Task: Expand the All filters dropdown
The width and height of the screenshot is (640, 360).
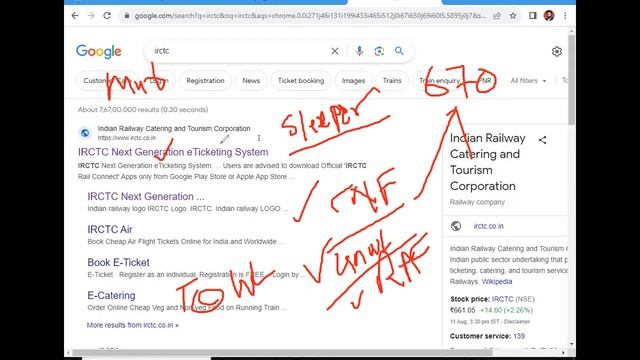Action: pos(528,81)
